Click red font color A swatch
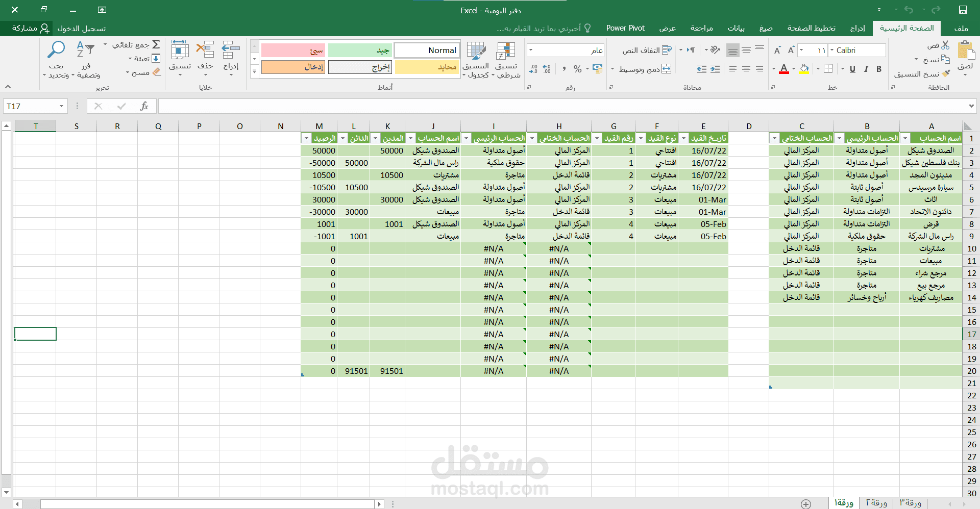This screenshot has width=980, height=509. click(x=784, y=69)
